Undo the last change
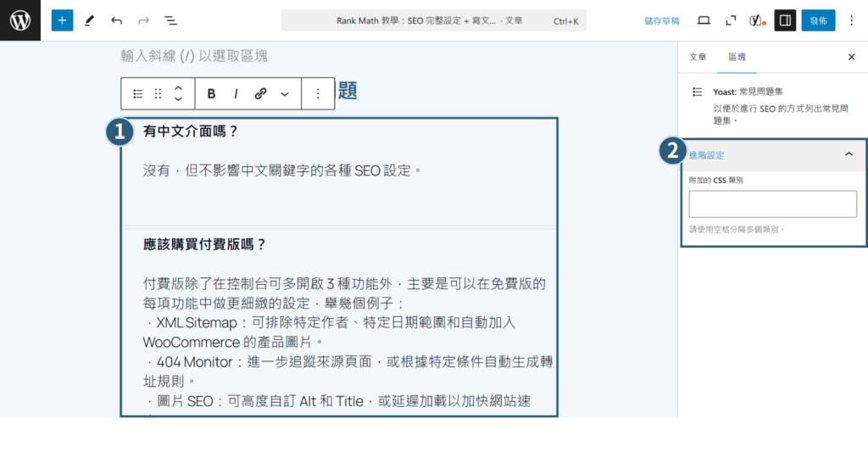The height and width of the screenshot is (452, 868). 116,20
